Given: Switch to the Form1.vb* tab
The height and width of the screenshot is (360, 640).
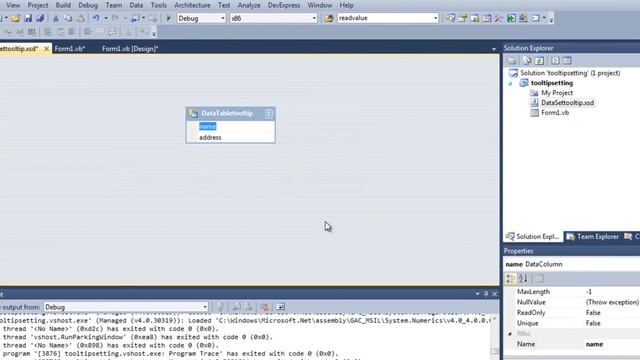Looking at the screenshot, I should tap(70, 49).
